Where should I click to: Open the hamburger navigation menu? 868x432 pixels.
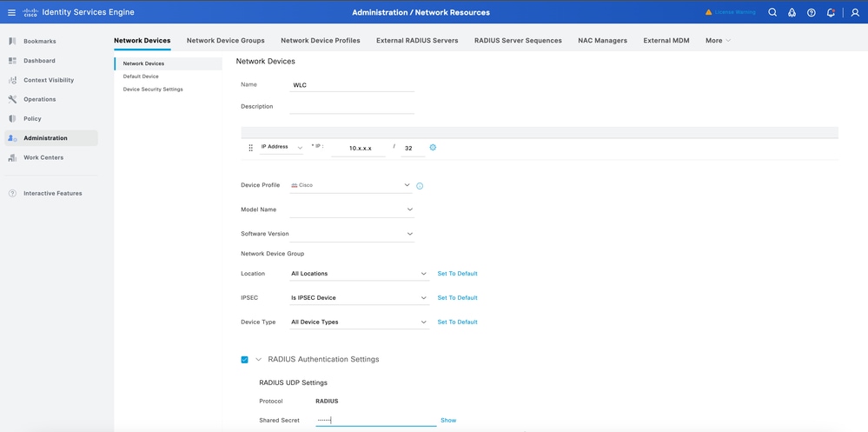tap(11, 12)
